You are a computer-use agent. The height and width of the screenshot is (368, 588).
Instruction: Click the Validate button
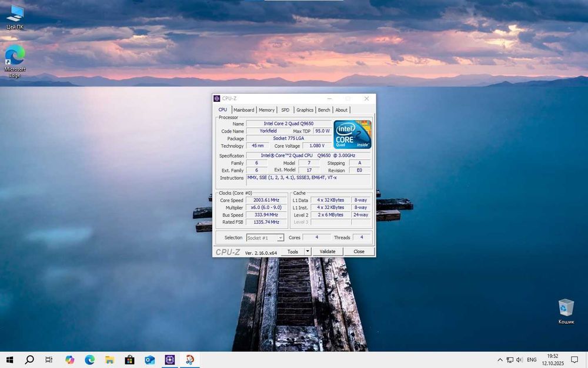click(x=328, y=251)
